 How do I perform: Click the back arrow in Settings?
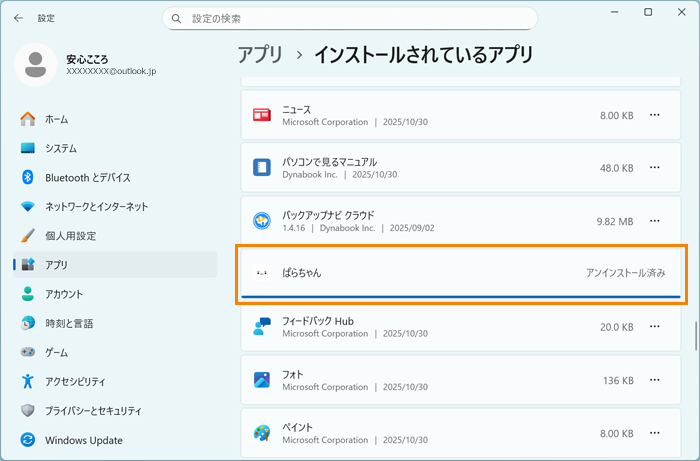tap(18, 18)
